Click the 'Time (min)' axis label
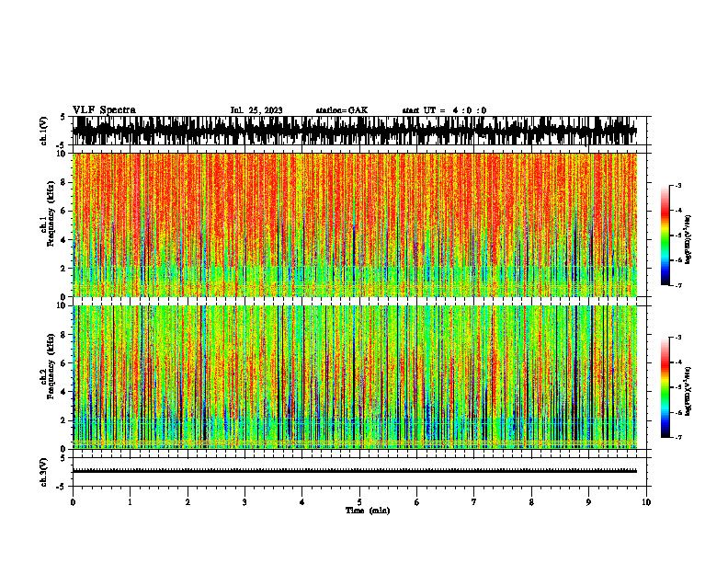Screen dimensions: 728x563 (368, 511)
